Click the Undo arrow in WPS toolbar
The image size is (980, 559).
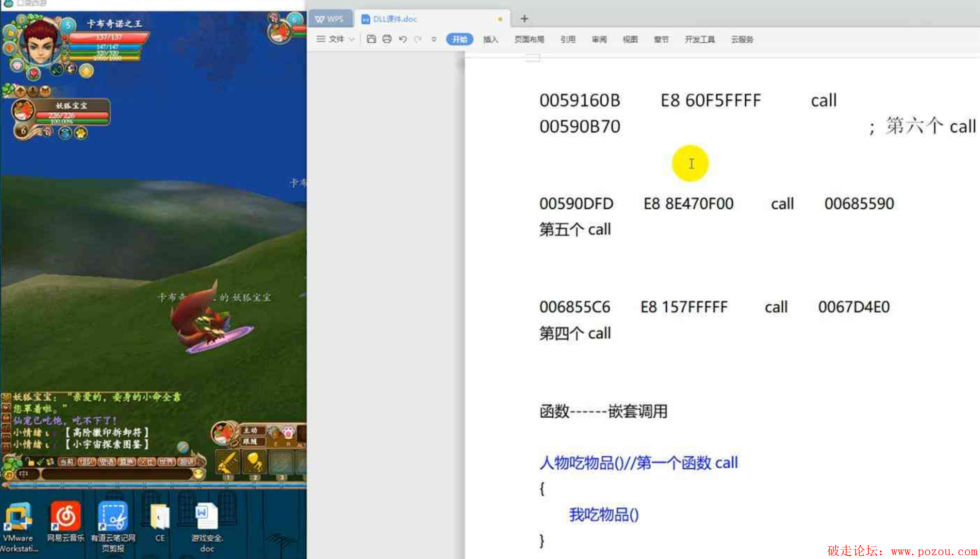tap(403, 39)
